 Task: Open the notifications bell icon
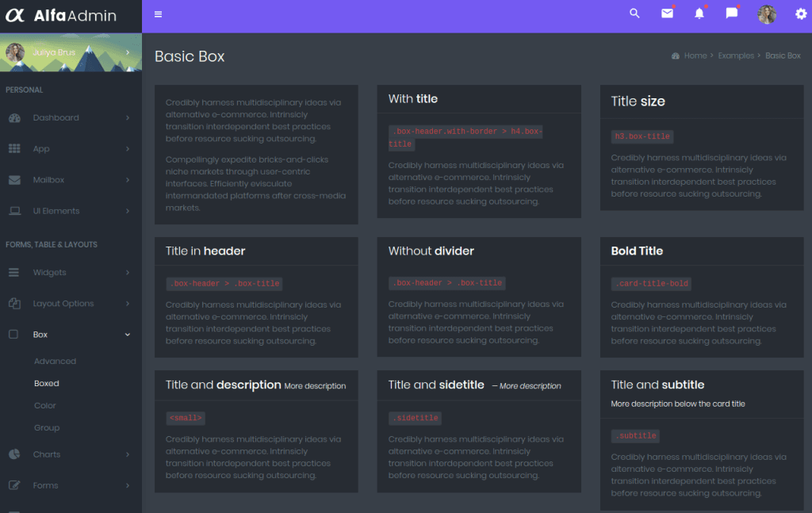[x=699, y=14]
